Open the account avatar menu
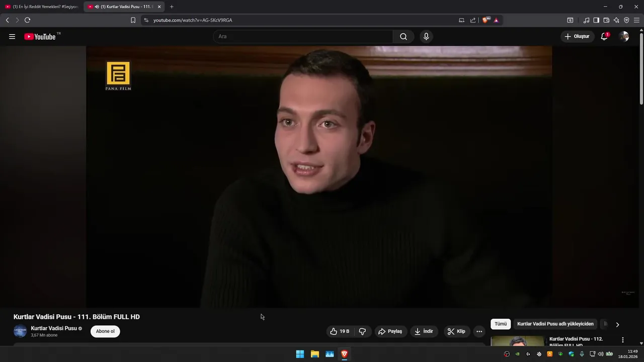Viewport: 644px width, 362px height. (x=624, y=37)
